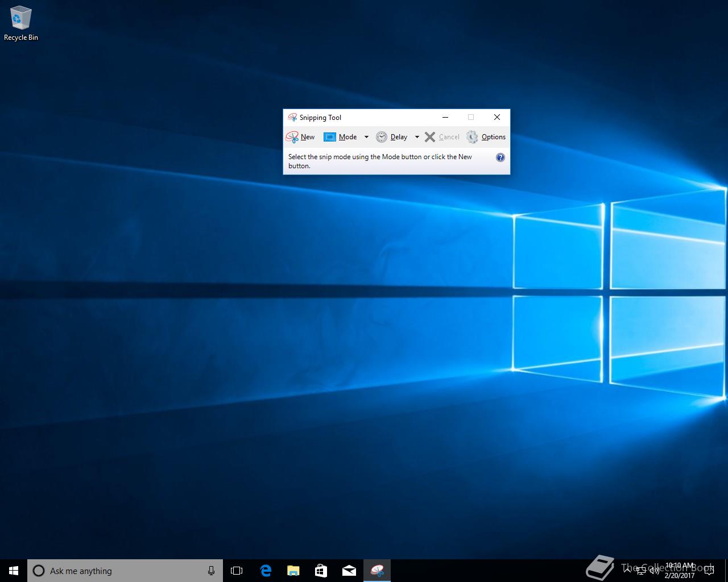Minimize the Snipping Tool window

(445, 117)
